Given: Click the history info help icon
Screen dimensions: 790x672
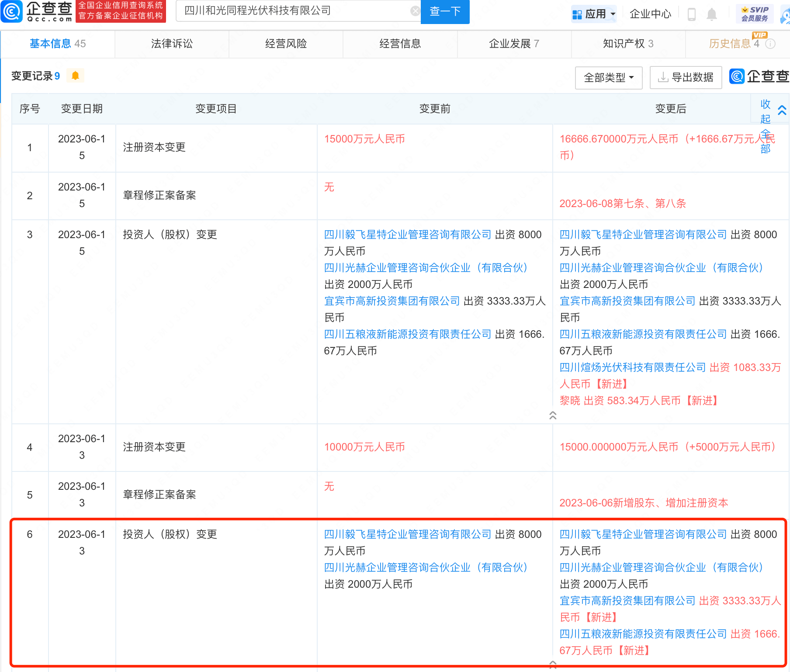Looking at the screenshot, I should [x=771, y=44].
